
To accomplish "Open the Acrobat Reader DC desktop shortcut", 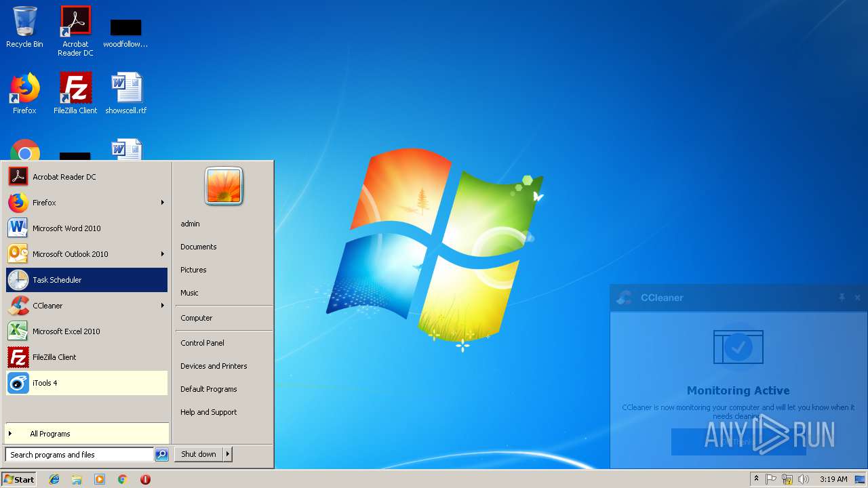I will pos(75,30).
